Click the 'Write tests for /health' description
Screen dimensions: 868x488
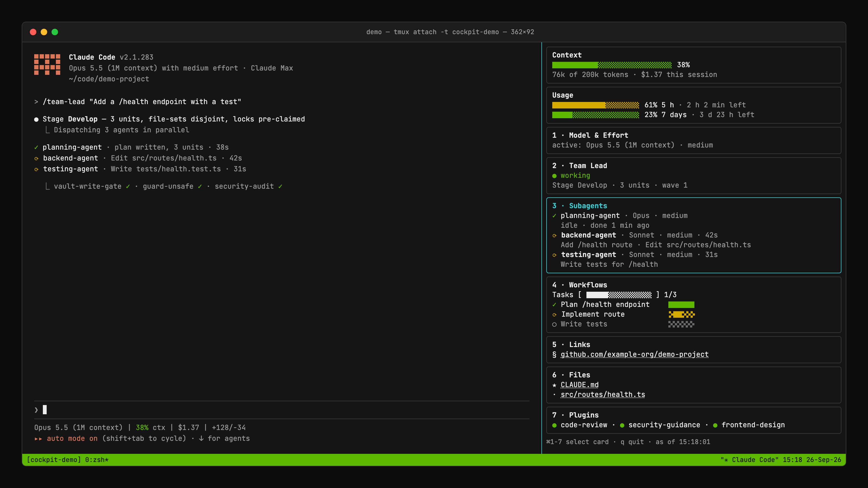(x=609, y=265)
